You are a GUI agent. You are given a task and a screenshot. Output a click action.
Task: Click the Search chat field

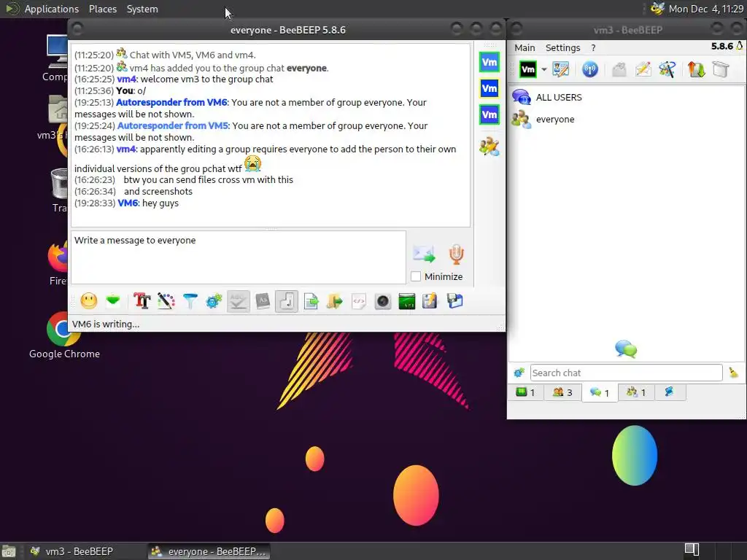pos(626,373)
